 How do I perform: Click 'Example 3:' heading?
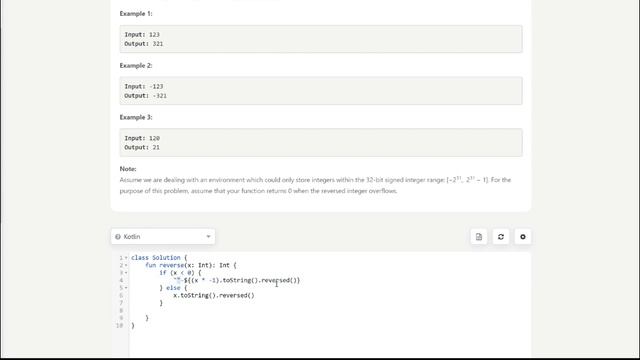(136, 117)
